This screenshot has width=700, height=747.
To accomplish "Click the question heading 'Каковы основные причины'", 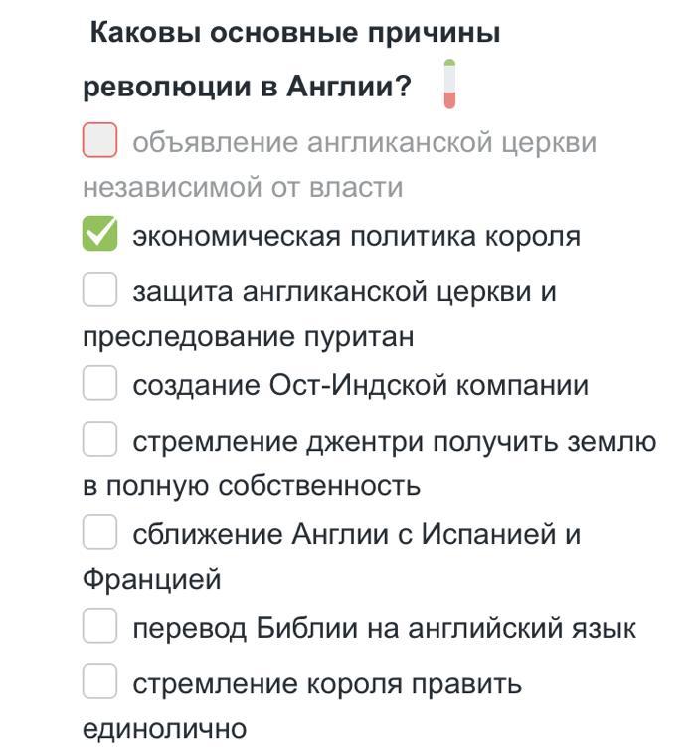I will tap(295, 34).
